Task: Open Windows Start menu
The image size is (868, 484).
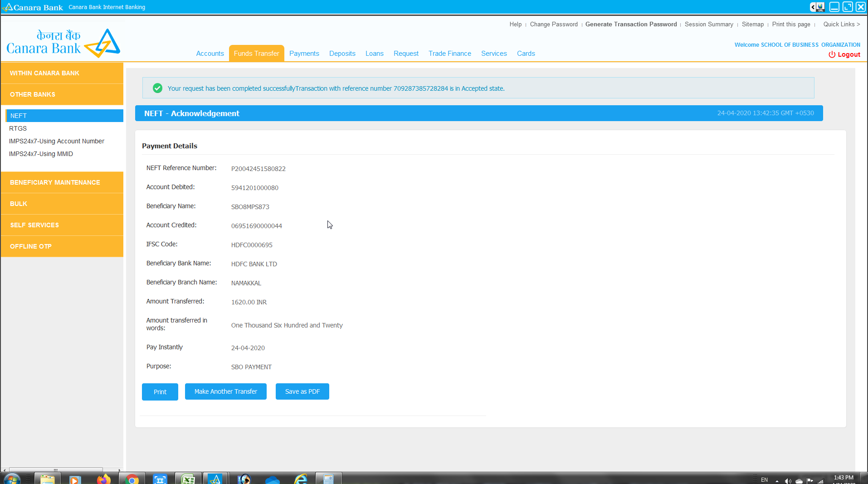Action: (x=12, y=479)
